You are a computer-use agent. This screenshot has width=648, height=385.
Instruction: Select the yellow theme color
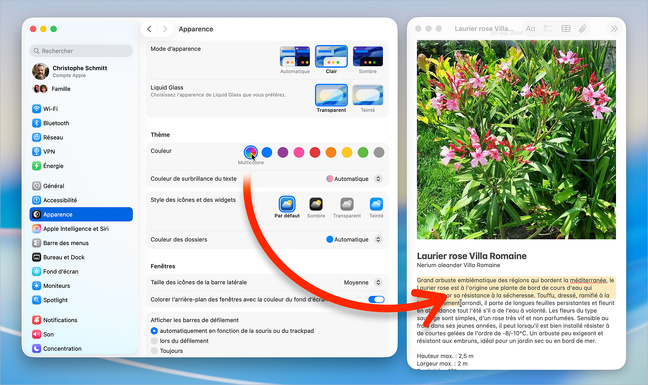pyautogui.click(x=347, y=152)
